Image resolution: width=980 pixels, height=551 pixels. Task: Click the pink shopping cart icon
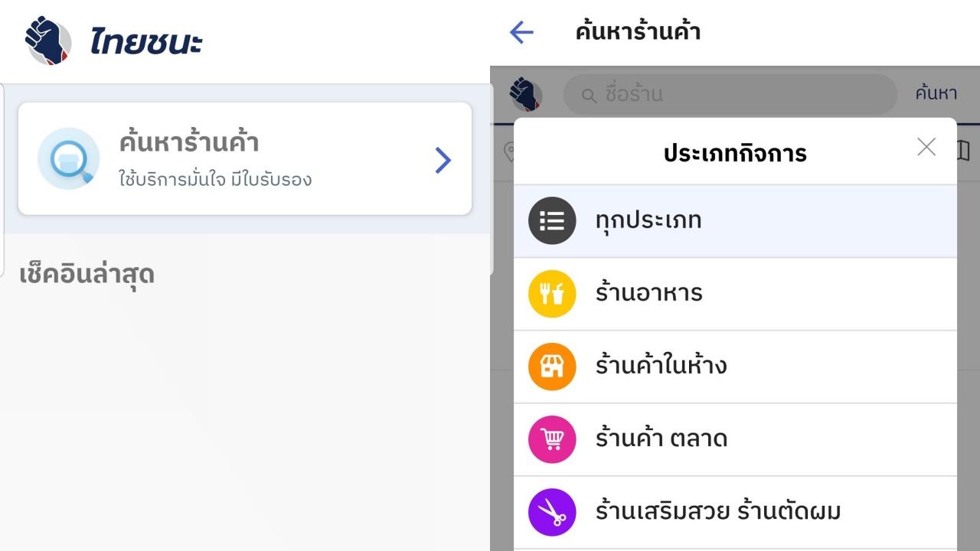point(552,439)
